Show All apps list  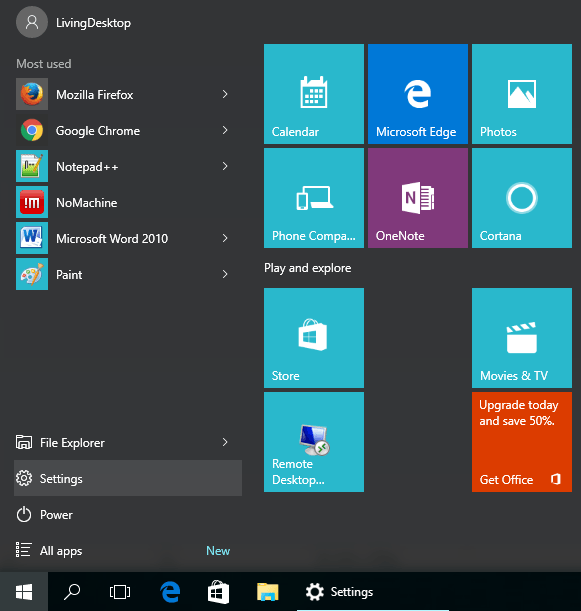pyautogui.click(x=128, y=551)
